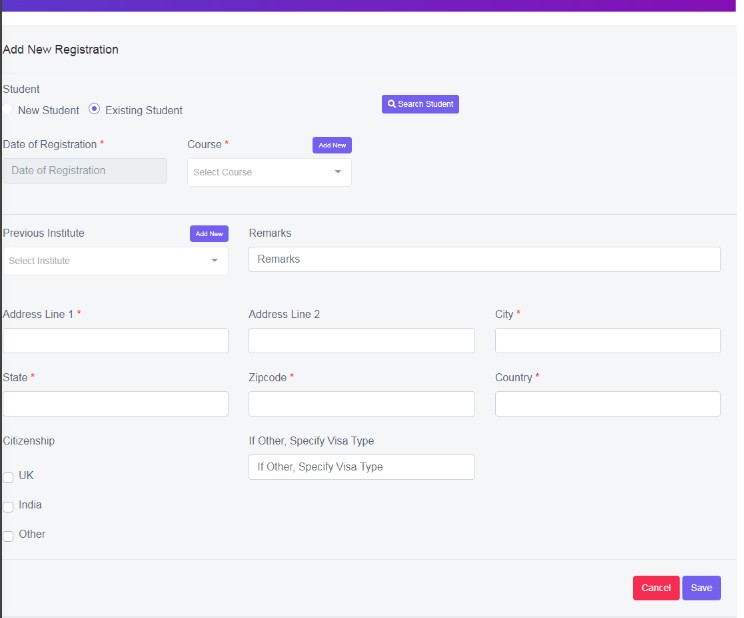
Task: Check the UK citizenship checkbox
Action: (x=9, y=477)
